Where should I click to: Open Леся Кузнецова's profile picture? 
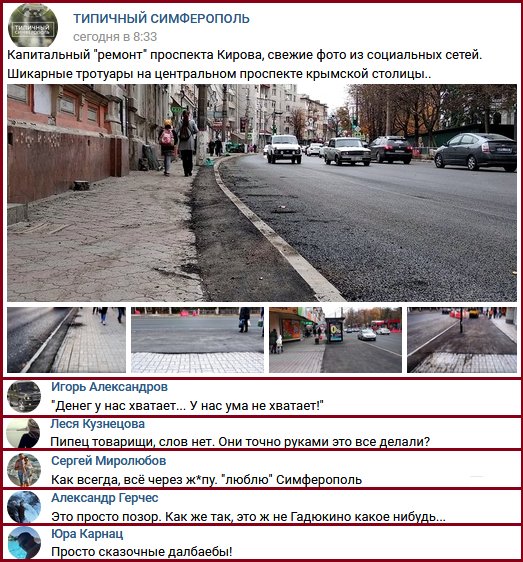[24, 433]
